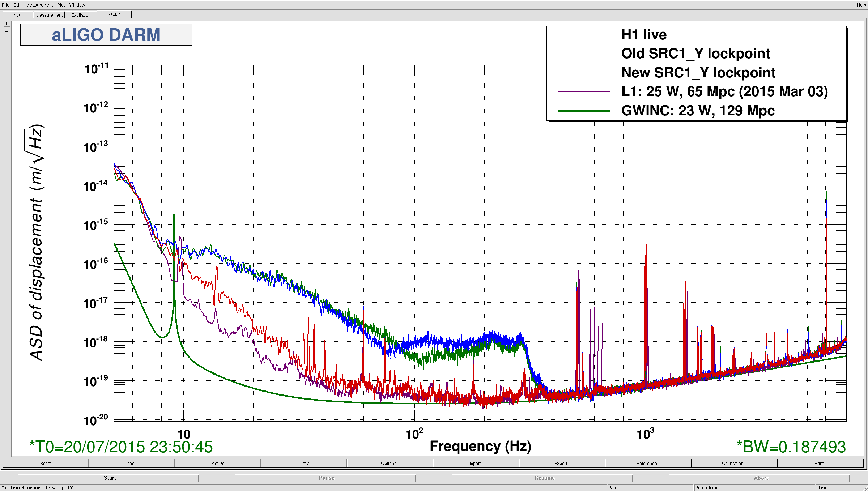Open the Help menu
The height and width of the screenshot is (491, 868).
point(861,5)
